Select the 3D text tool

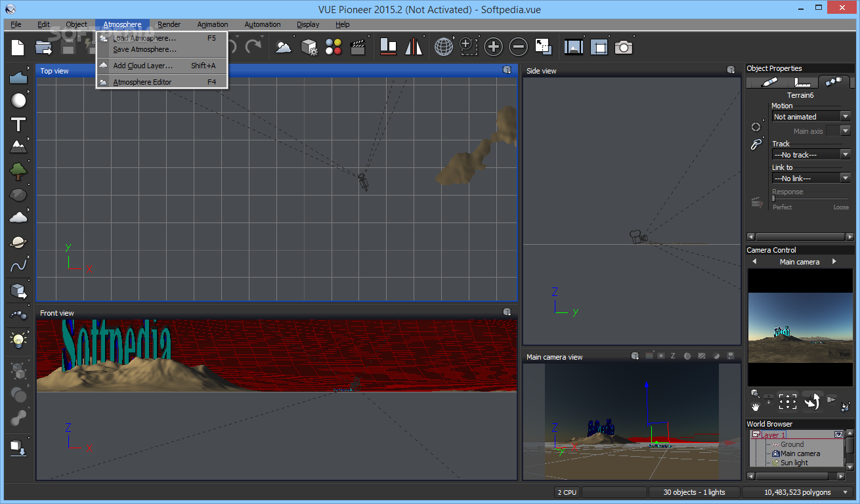click(18, 124)
